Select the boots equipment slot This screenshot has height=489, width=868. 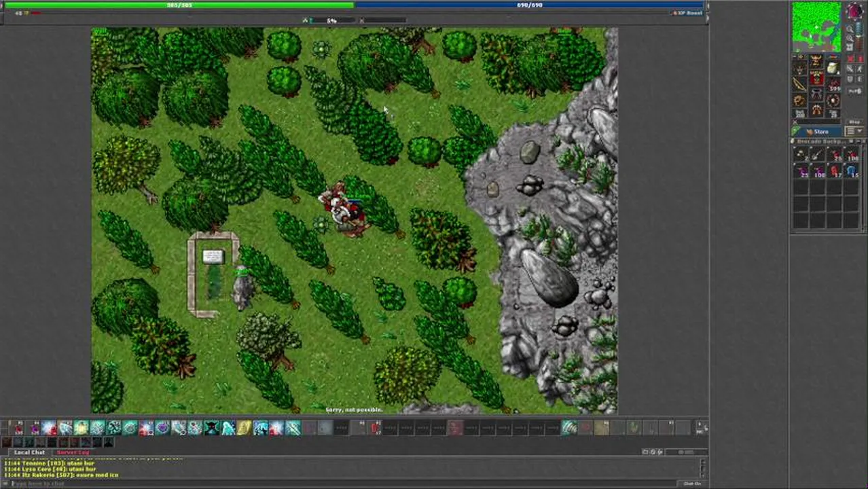[x=816, y=109]
